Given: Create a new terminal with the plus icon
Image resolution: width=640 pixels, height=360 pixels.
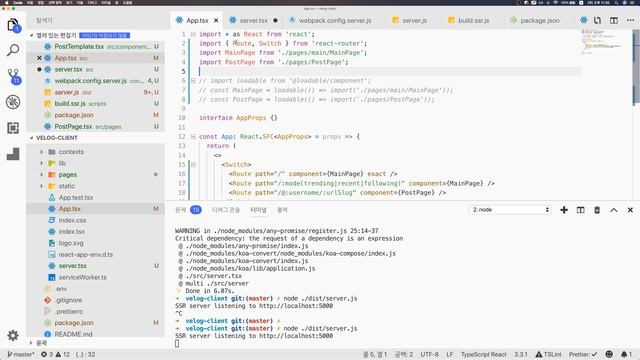Looking at the screenshot, I should [x=564, y=210].
